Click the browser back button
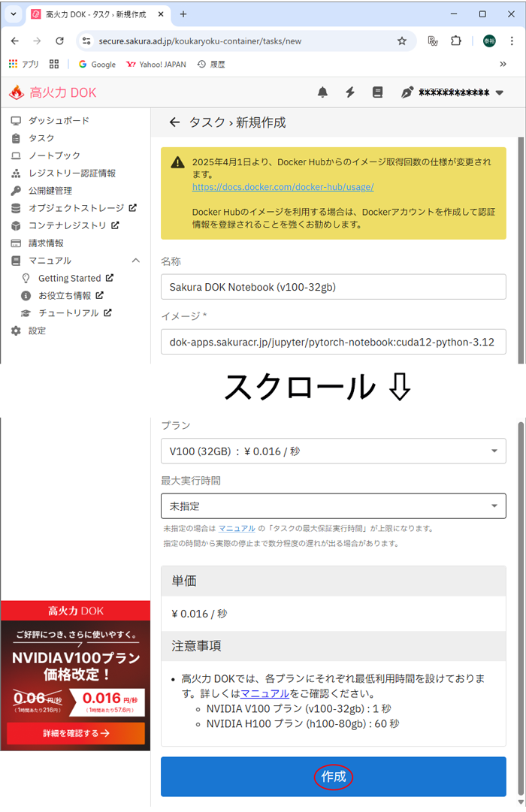The image size is (526, 812). [15, 41]
